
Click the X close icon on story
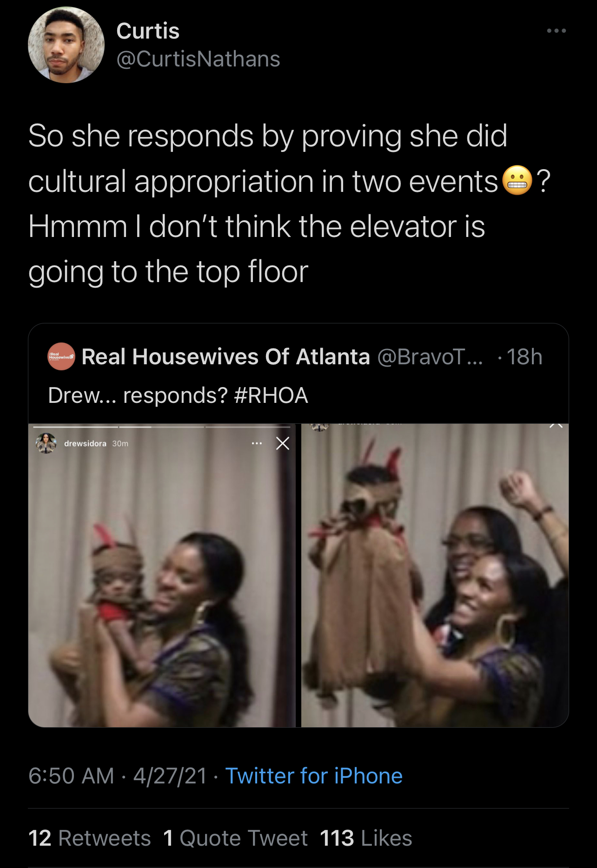pos(283,443)
